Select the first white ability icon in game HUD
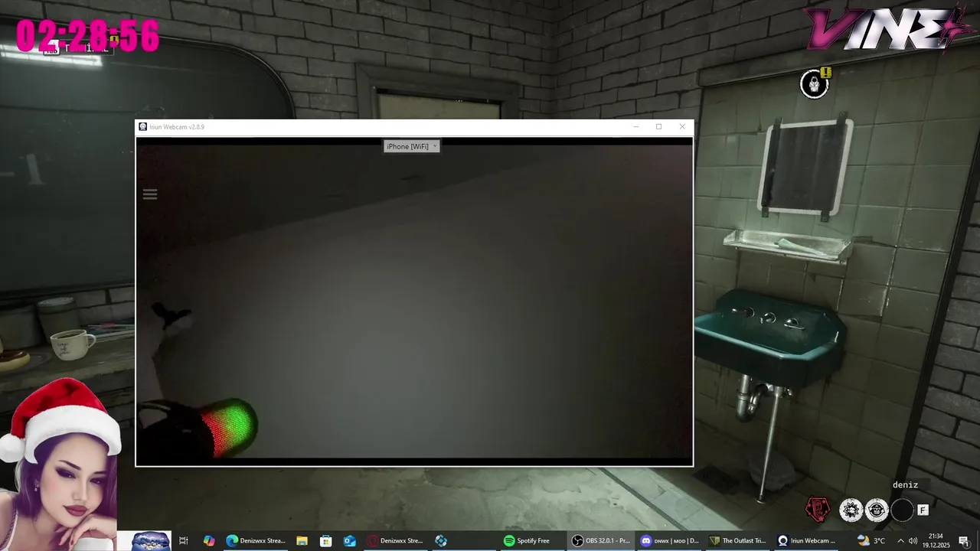Image resolution: width=980 pixels, height=551 pixels. point(851,510)
